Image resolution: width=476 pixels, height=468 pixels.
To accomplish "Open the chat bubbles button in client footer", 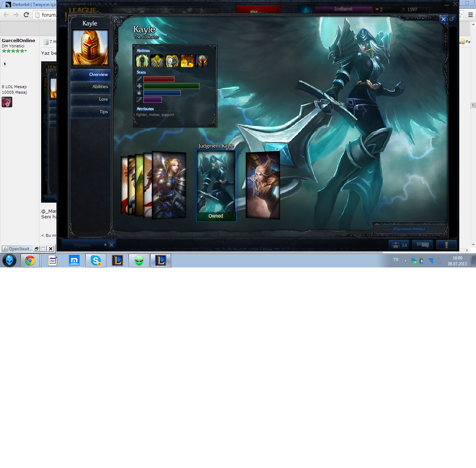I will (422, 245).
